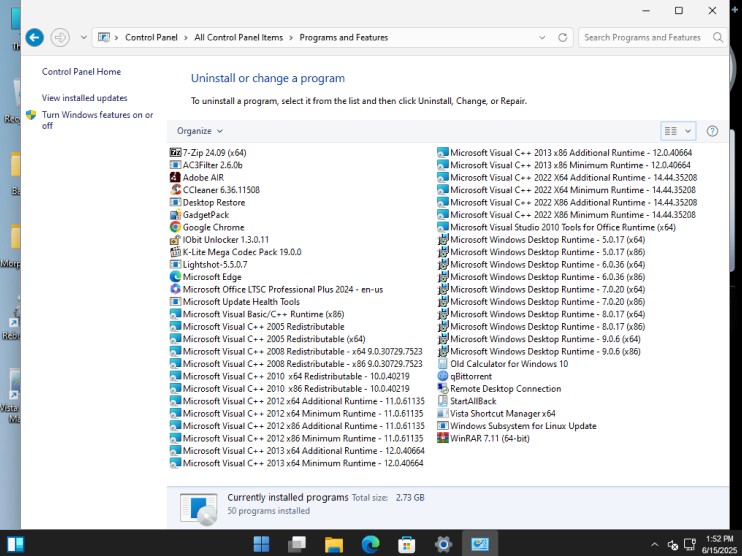Change view using the view button
The image size is (742, 556).
[x=671, y=131]
